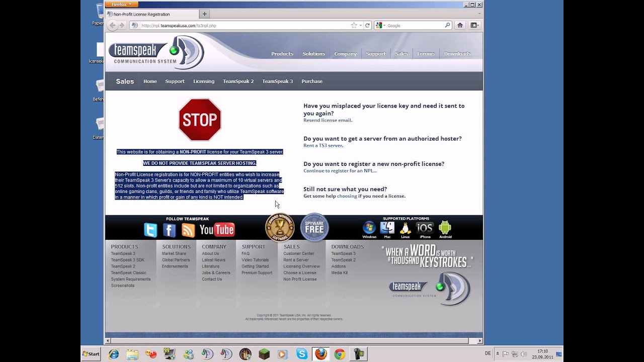Open Global Partners footer link
The width and height of the screenshot is (644, 362).
click(176, 260)
